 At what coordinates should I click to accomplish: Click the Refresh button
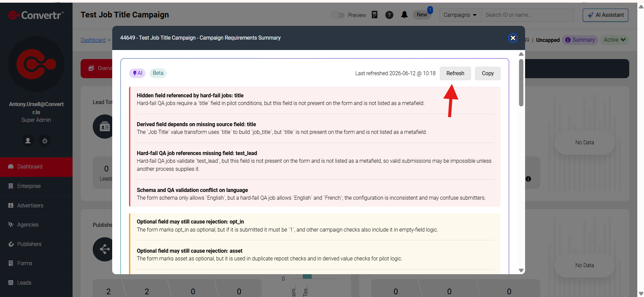[x=455, y=73]
